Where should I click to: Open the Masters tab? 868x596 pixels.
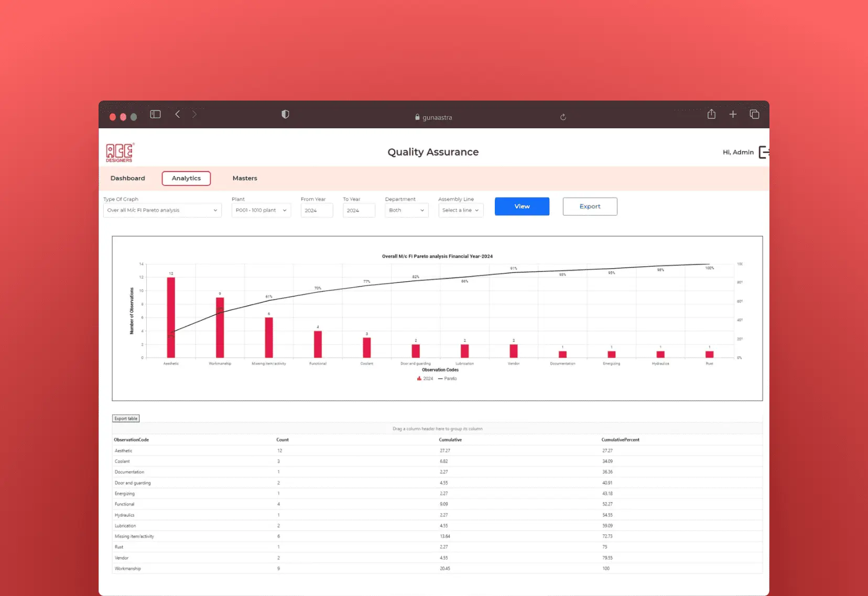point(245,179)
